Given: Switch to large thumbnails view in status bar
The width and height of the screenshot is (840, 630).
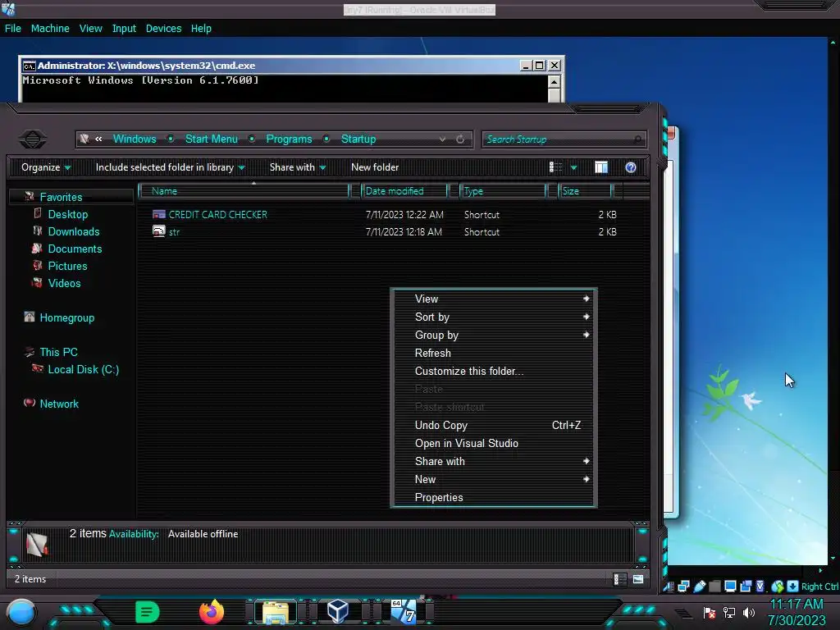Looking at the screenshot, I should pyautogui.click(x=638, y=579).
